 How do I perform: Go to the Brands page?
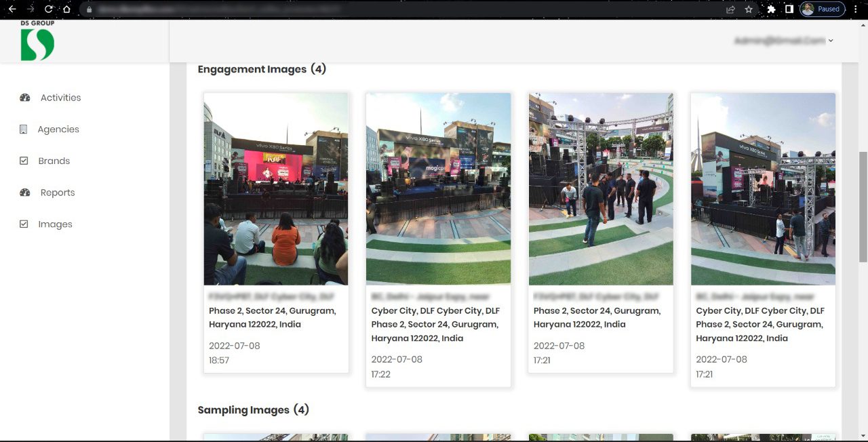coord(54,161)
